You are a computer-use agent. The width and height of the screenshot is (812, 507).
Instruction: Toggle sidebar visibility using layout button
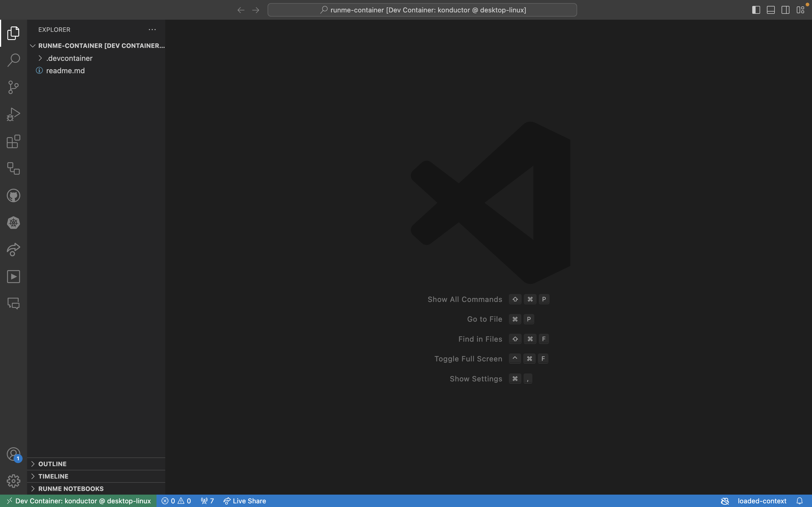click(755, 10)
